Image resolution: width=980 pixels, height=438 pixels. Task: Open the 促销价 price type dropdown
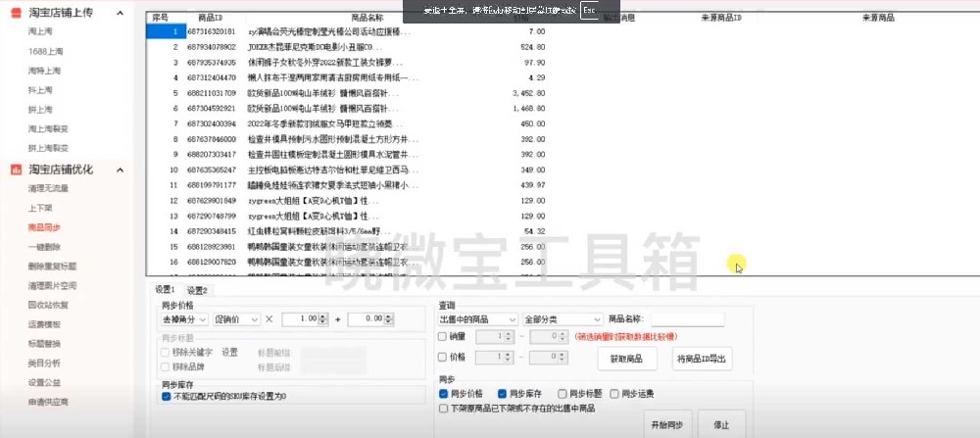tap(236, 319)
